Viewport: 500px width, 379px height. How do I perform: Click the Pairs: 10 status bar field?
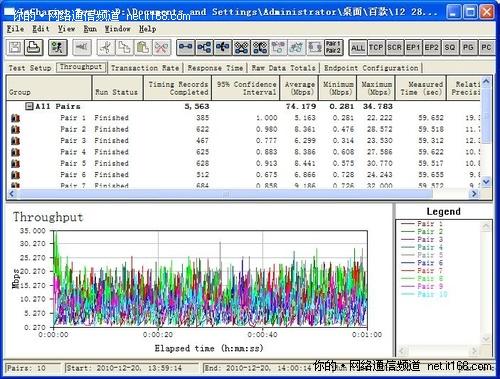click(33, 368)
